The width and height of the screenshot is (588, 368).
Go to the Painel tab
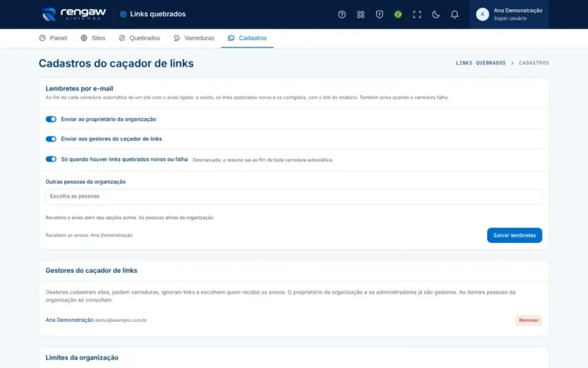click(53, 38)
